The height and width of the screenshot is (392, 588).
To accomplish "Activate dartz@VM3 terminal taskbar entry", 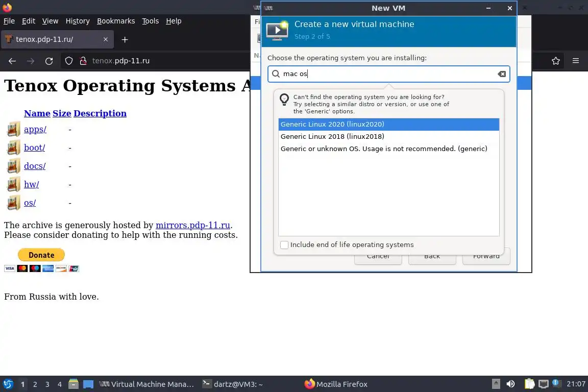I will pos(233,384).
